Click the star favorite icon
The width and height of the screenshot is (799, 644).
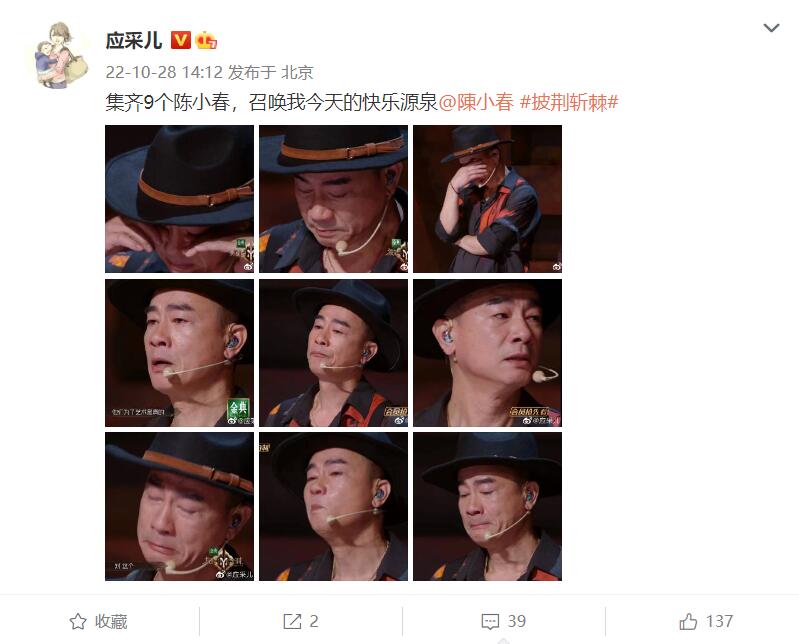click(x=78, y=622)
